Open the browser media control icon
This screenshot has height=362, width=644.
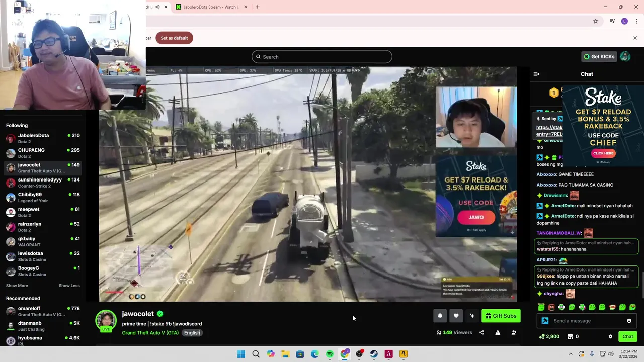pos(612,21)
